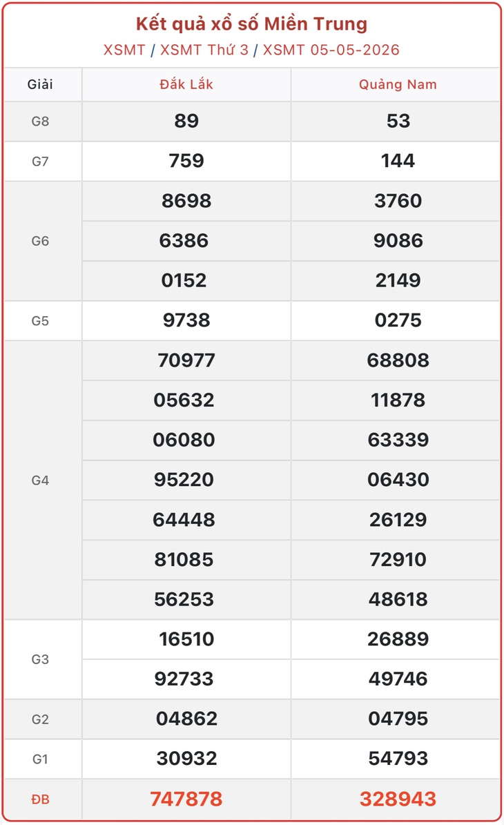Click Đắk Lắk G6 result 8698
Image resolution: width=504 pixels, height=825 pixels.
[186, 200]
